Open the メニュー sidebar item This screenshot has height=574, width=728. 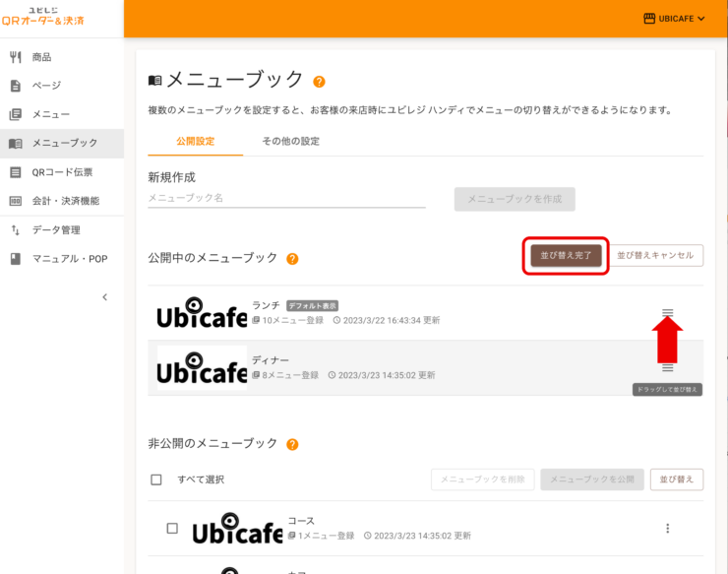tap(62, 114)
